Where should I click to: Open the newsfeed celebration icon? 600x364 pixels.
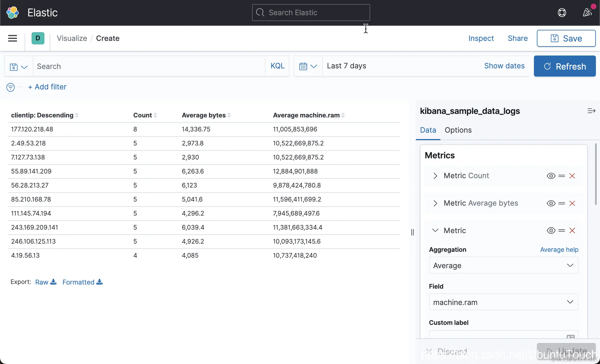(x=587, y=13)
